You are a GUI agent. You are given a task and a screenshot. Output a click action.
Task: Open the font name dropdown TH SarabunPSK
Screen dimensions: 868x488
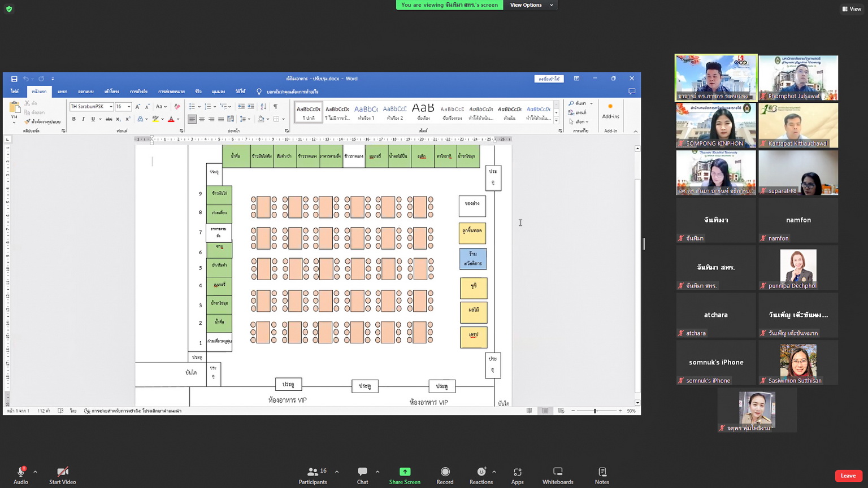click(x=111, y=106)
